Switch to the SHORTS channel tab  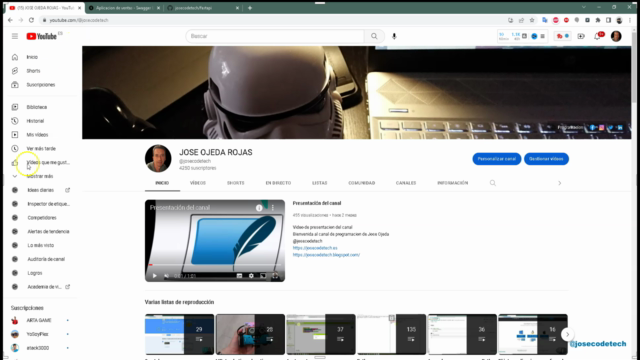click(236, 183)
